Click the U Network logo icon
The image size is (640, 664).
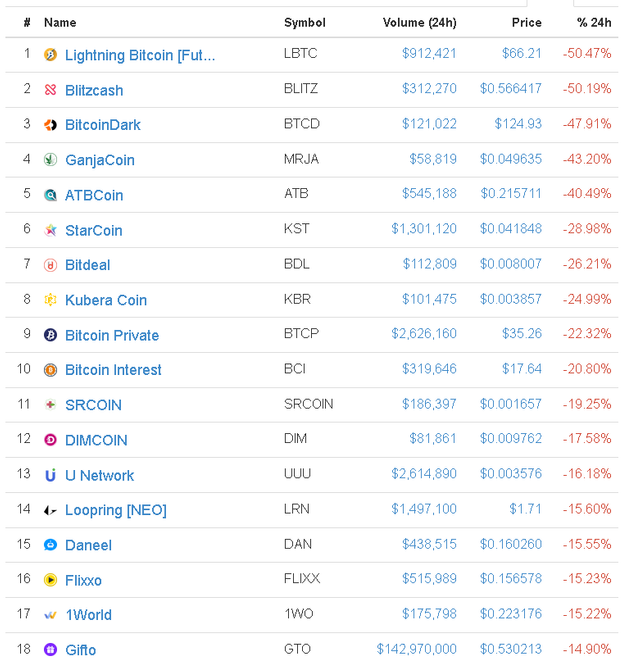(50, 475)
